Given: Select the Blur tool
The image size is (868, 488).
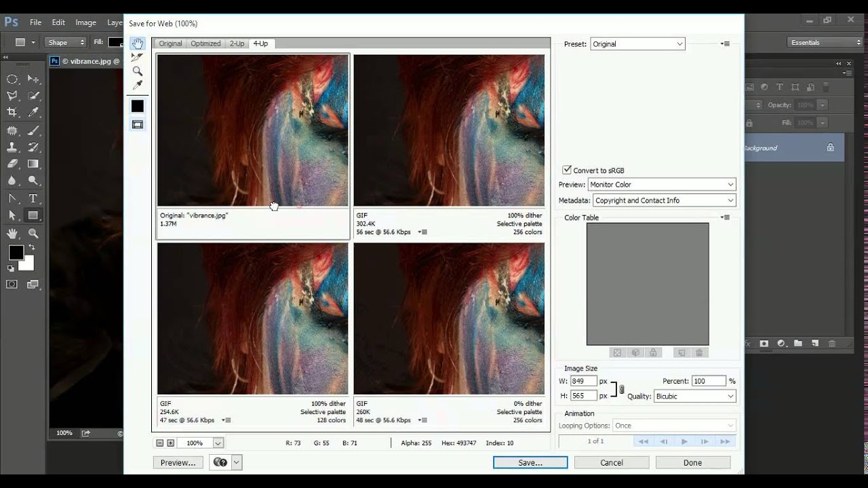Looking at the screenshot, I should click(x=12, y=181).
